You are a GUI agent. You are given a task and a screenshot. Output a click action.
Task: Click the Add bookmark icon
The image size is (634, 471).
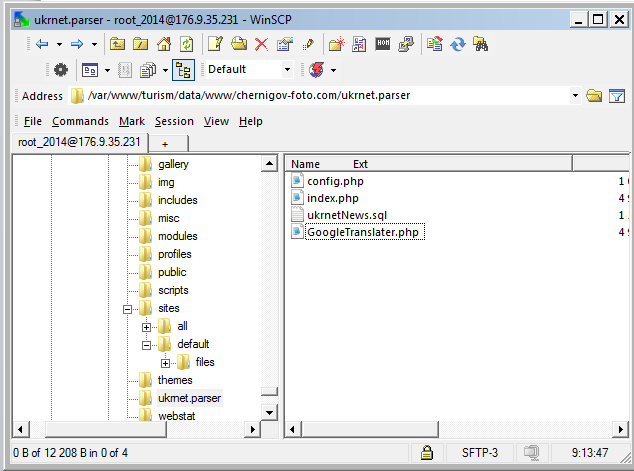point(359,44)
